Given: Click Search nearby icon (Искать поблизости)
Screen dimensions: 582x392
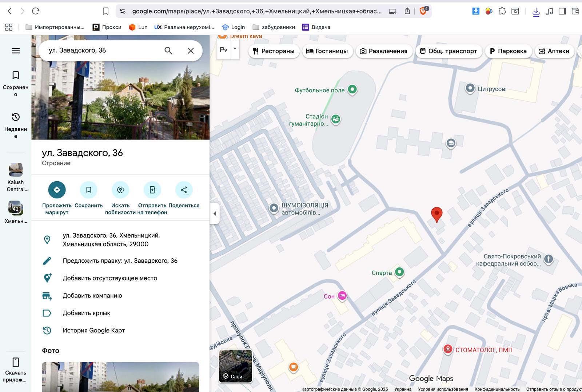Looking at the screenshot, I should [120, 190].
